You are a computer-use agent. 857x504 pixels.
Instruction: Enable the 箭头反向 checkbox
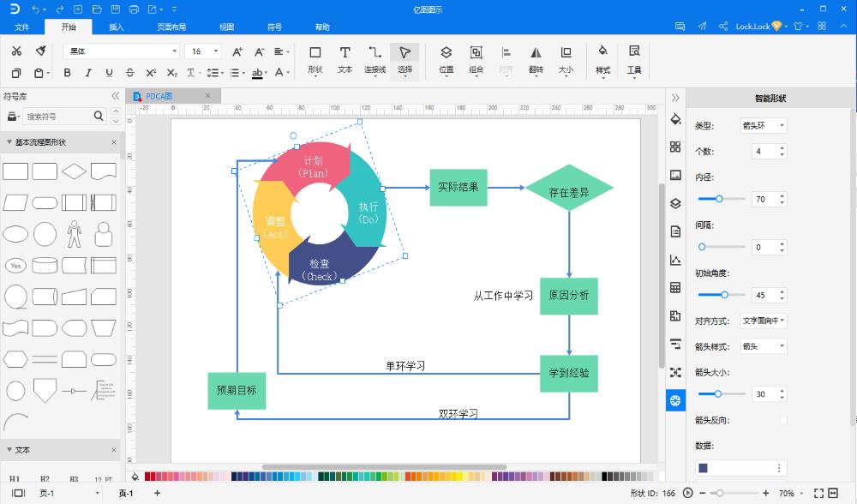coord(783,420)
